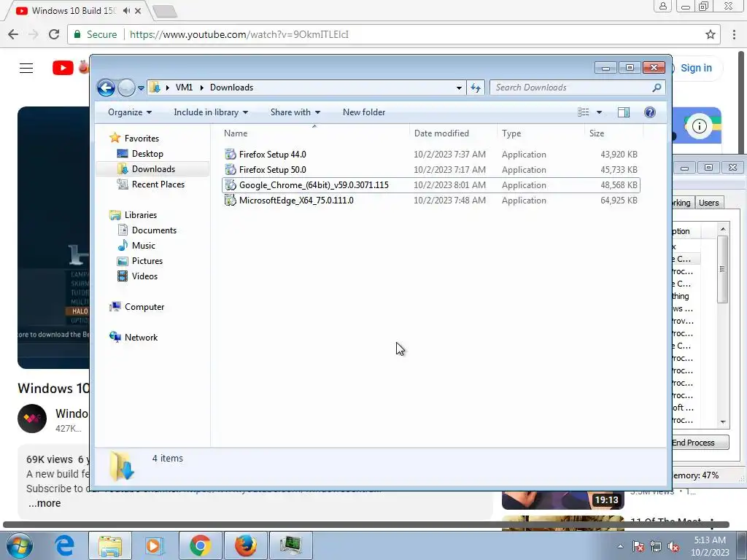Click the YouTube Sign in link
This screenshot has height=560, width=747.
[696, 68]
